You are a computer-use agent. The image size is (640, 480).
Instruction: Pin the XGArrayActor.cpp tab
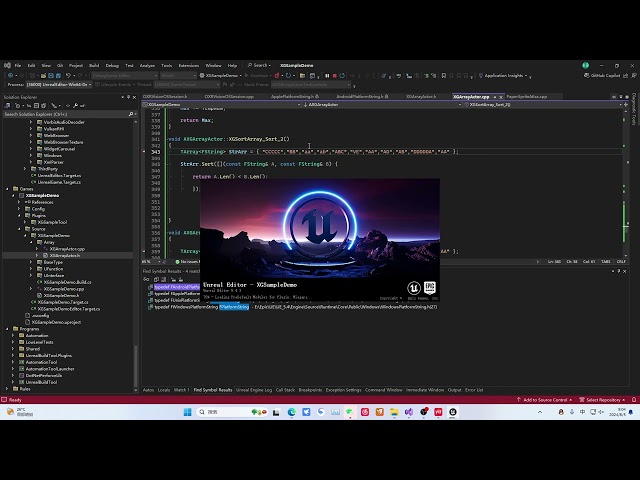495,97
